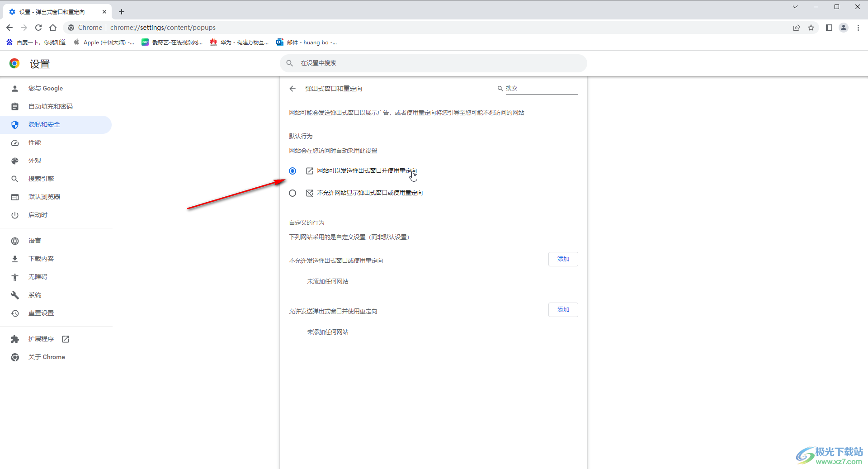
Task: Toggle the side panel icon
Action: click(829, 28)
